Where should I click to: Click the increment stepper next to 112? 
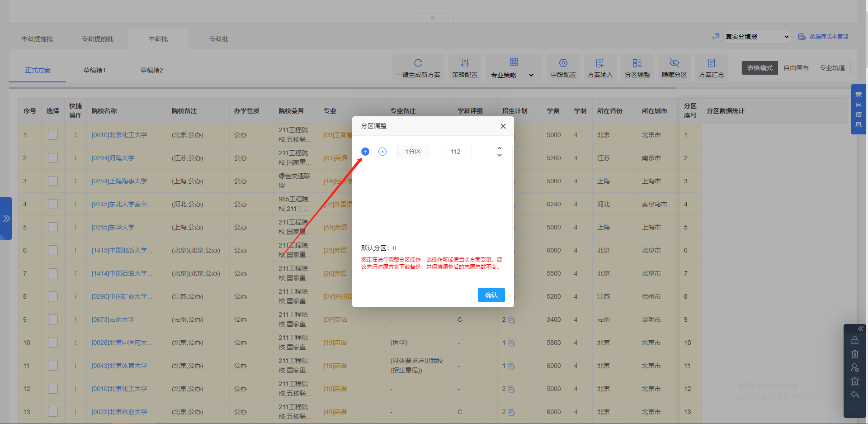499,148
